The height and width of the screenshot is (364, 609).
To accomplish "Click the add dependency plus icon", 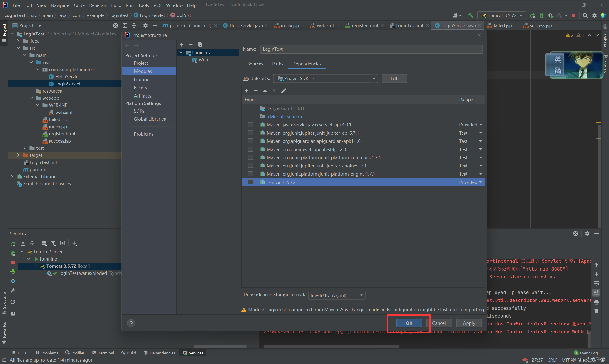I will 246,91.
